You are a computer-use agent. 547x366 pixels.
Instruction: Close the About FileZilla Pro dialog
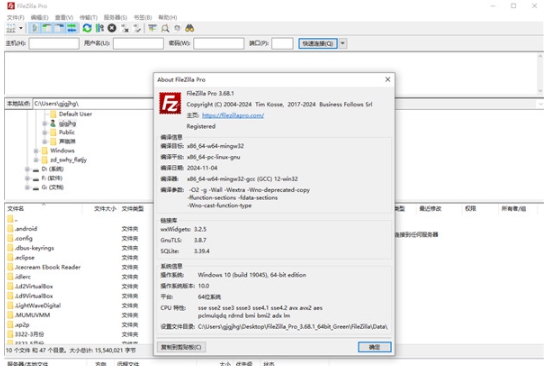(388, 80)
